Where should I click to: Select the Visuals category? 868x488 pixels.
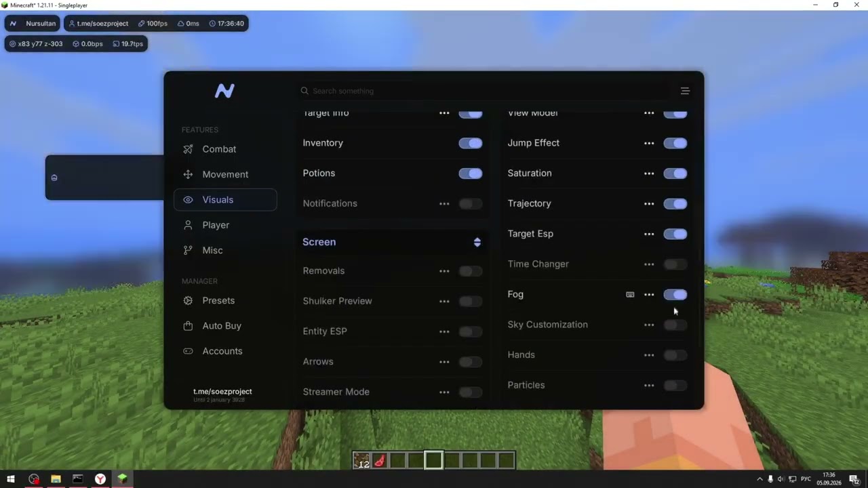[225, 200]
